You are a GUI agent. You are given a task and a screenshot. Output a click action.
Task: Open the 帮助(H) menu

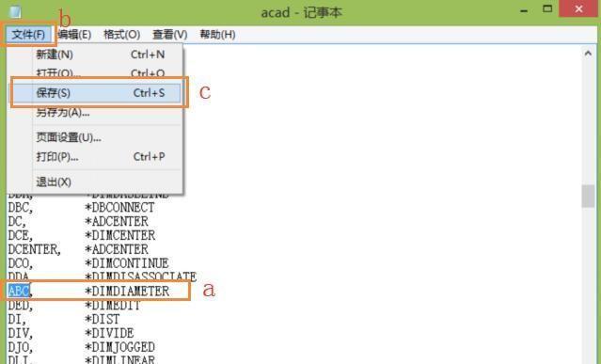(217, 35)
